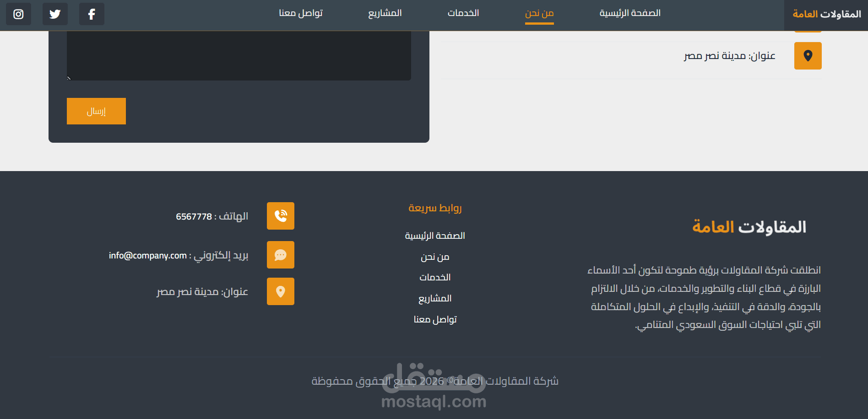Image resolution: width=868 pixels, height=419 pixels.
Task: Click inside the dark message textarea
Action: (x=239, y=56)
